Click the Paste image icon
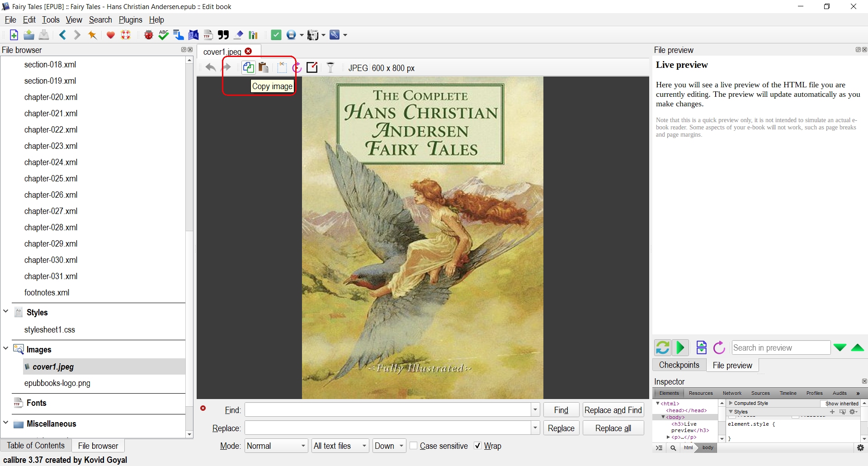The width and height of the screenshot is (868, 466). (x=264, y=68)
